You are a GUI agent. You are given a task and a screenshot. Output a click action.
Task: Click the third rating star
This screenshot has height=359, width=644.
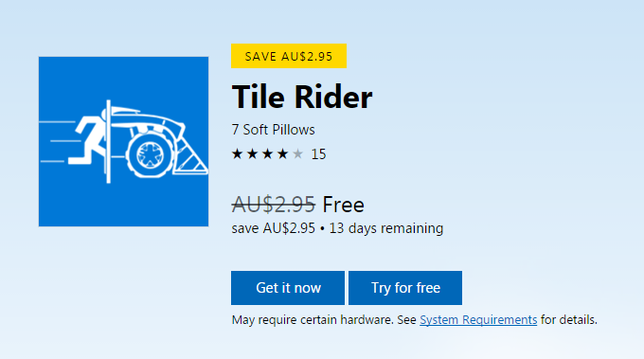click(267, 154)
